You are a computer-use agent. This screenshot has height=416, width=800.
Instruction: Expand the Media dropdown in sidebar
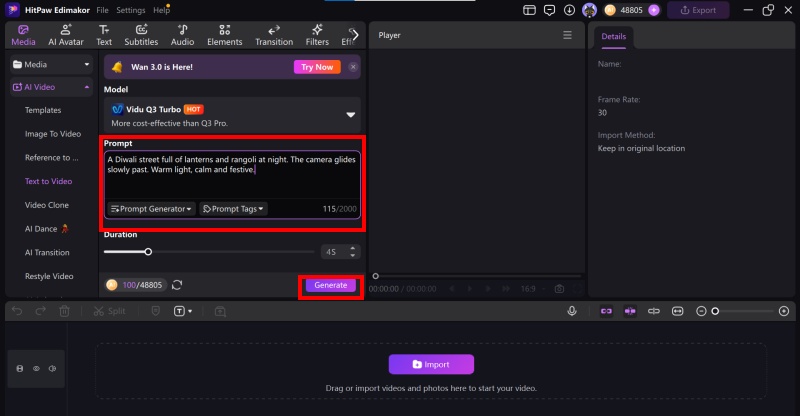tap(51, 64)
